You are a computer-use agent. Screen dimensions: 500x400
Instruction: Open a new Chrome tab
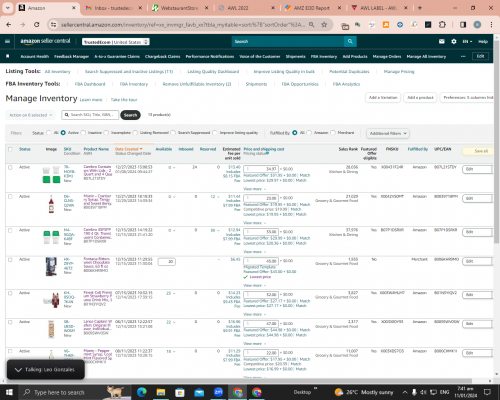420,8
